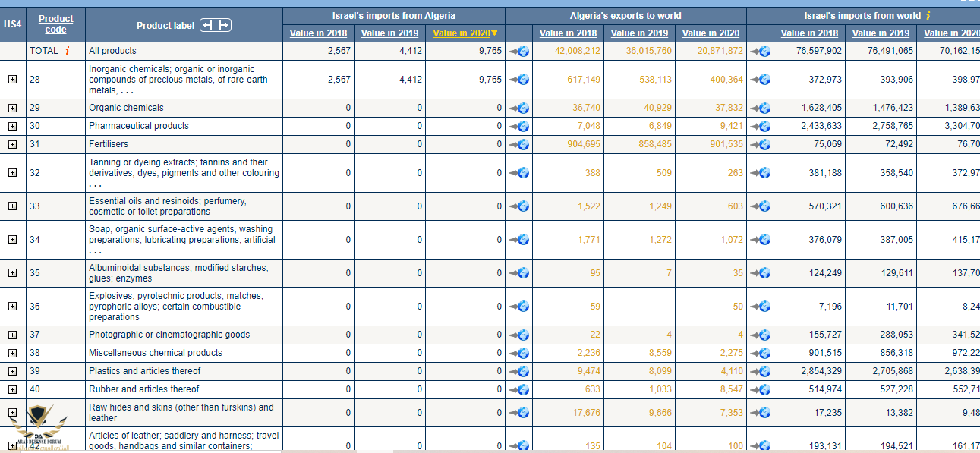Click the info icon next to TOTAL

68,51
